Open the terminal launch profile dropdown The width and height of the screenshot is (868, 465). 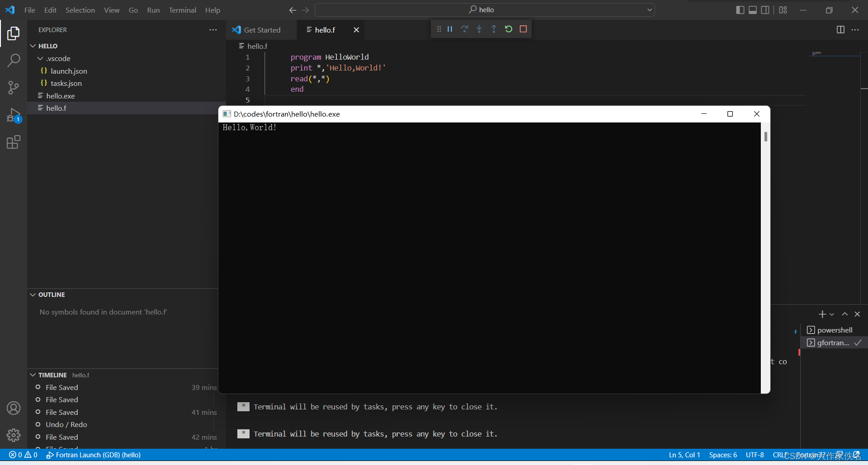coord(832,314)
